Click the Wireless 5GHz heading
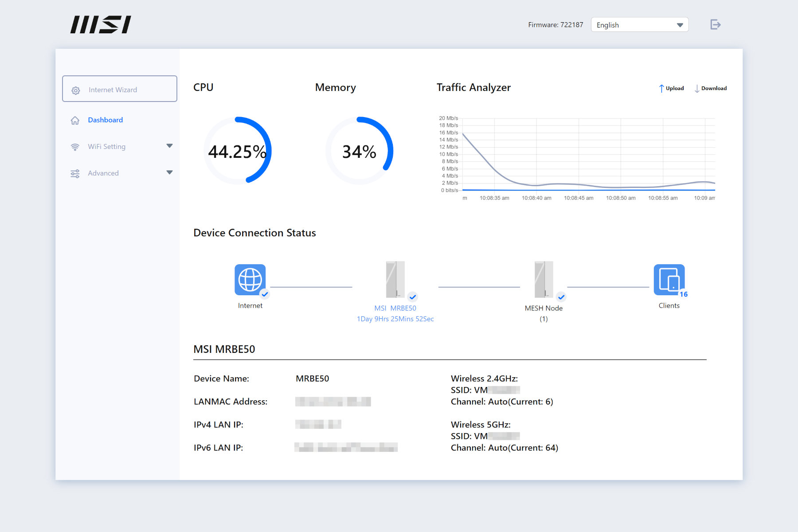798x532 pixels. click(481, 425)
